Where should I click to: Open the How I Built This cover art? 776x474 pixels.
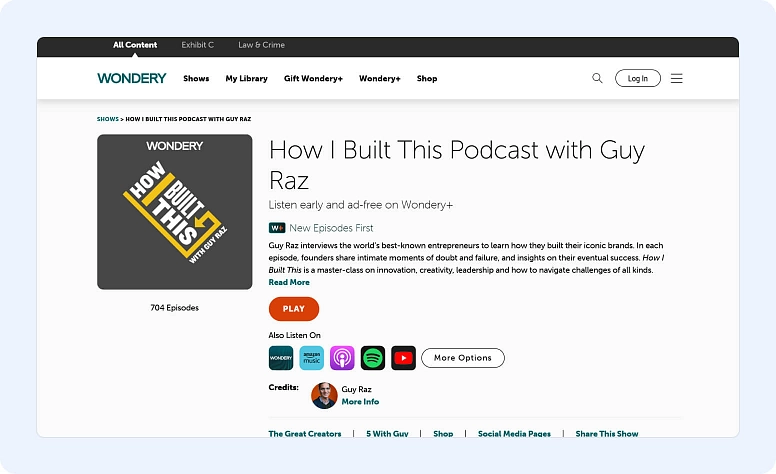(175, 212)
